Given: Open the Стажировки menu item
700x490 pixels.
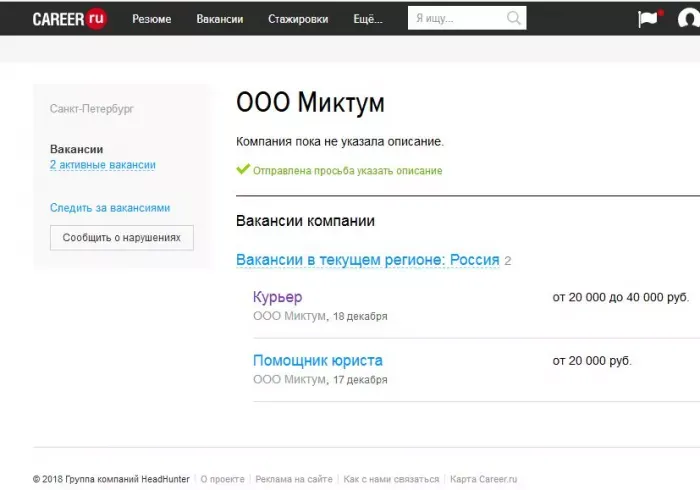Looking at the screenshot, I should 298,19.
